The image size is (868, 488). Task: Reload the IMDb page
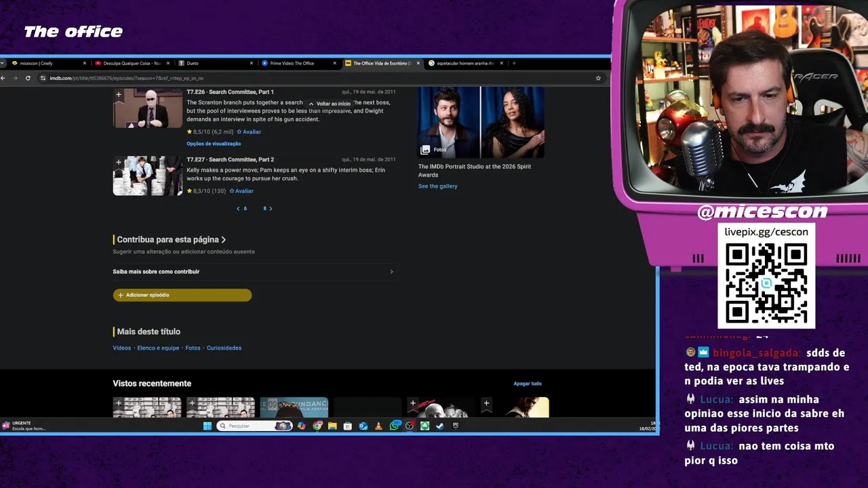[x=28, y=78]
